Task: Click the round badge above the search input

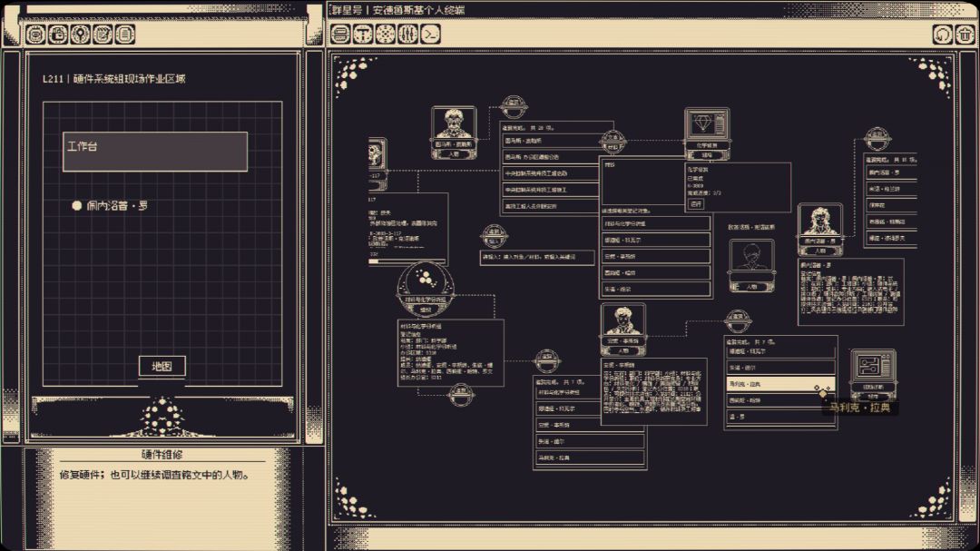Action: point(494,236)
